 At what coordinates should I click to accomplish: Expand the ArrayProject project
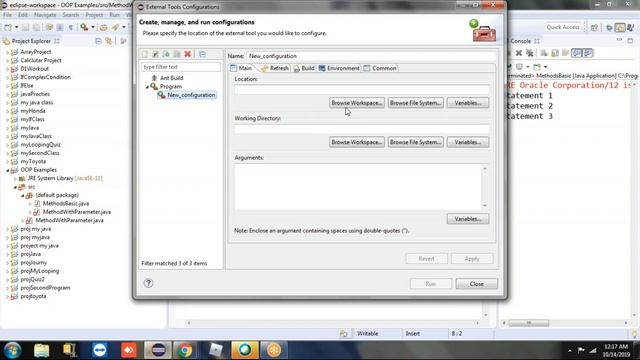(7, 52)
